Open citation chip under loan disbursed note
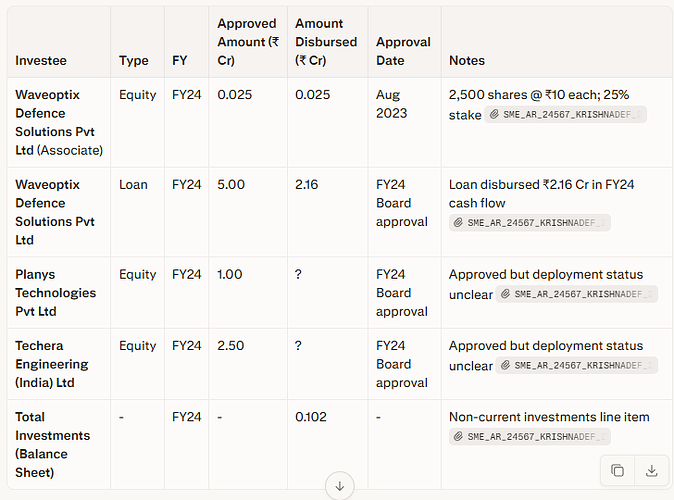 pos(530,223)
